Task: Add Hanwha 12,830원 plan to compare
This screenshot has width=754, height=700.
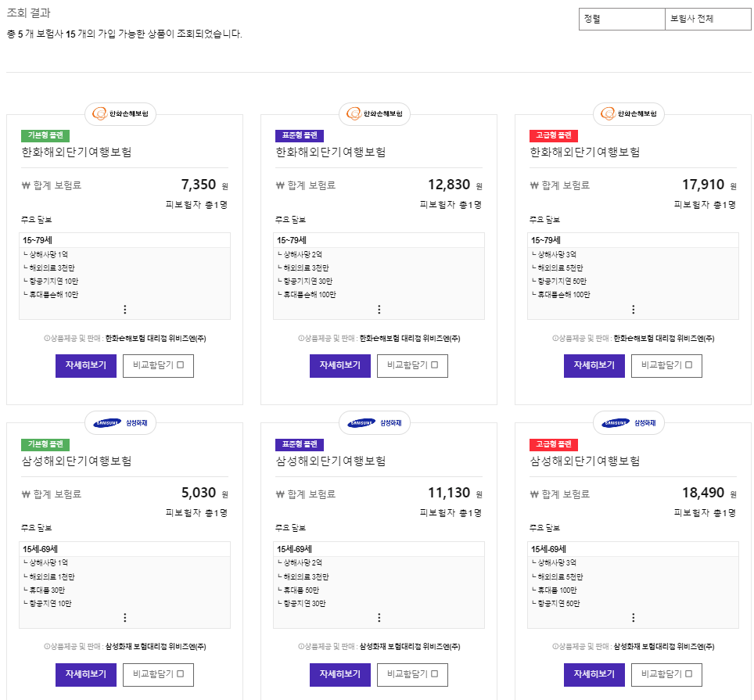Action: pyautogui.click(x=412, y=366)
